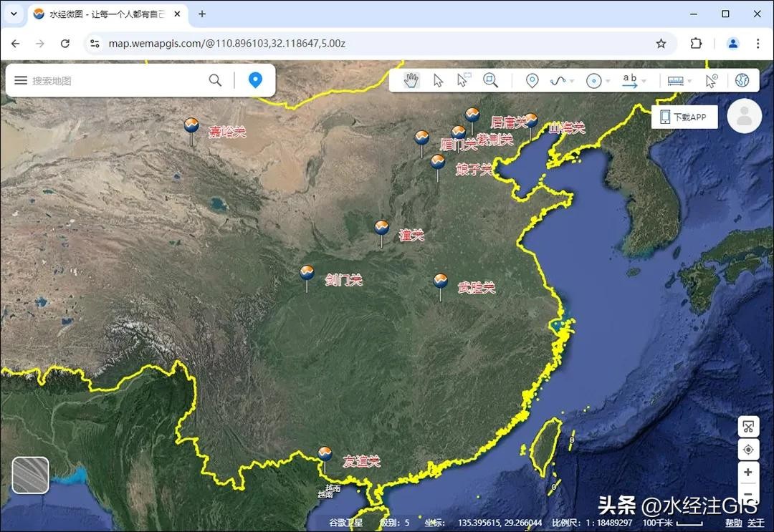Open the hamburger menu beside search
Screen dimensions: 774x532
click(x=21, y=80)
